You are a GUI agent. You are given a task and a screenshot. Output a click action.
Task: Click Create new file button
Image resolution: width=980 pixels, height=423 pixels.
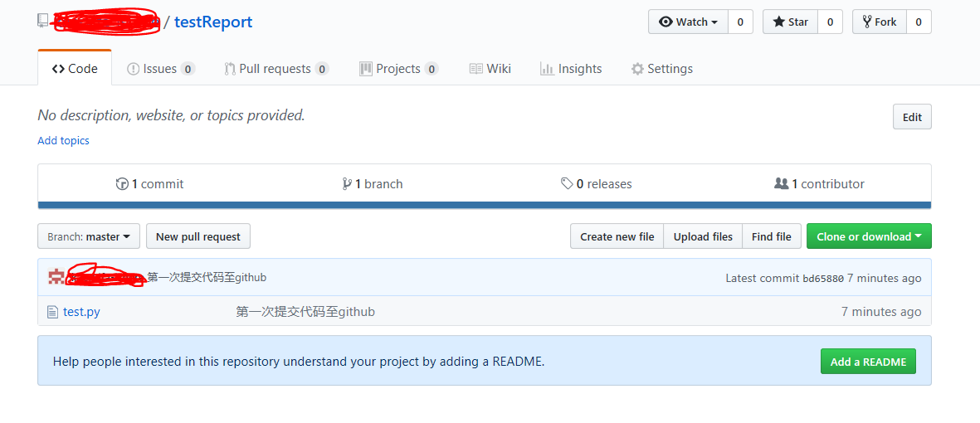pyautogui.click(x=617, y=236)
